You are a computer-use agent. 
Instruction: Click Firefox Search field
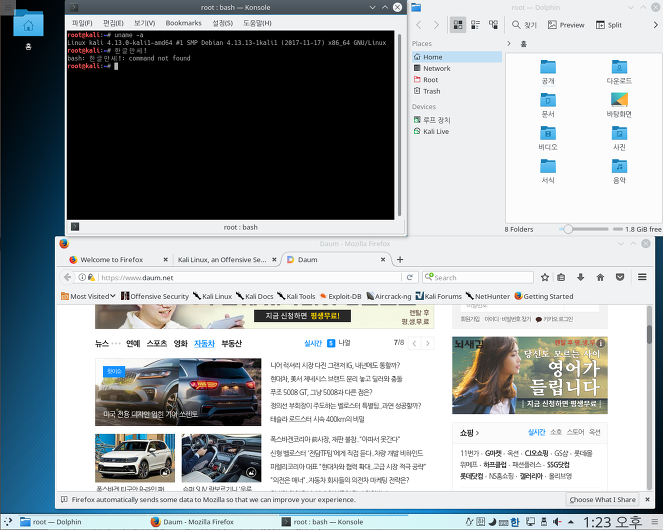[x=478, y=277]
